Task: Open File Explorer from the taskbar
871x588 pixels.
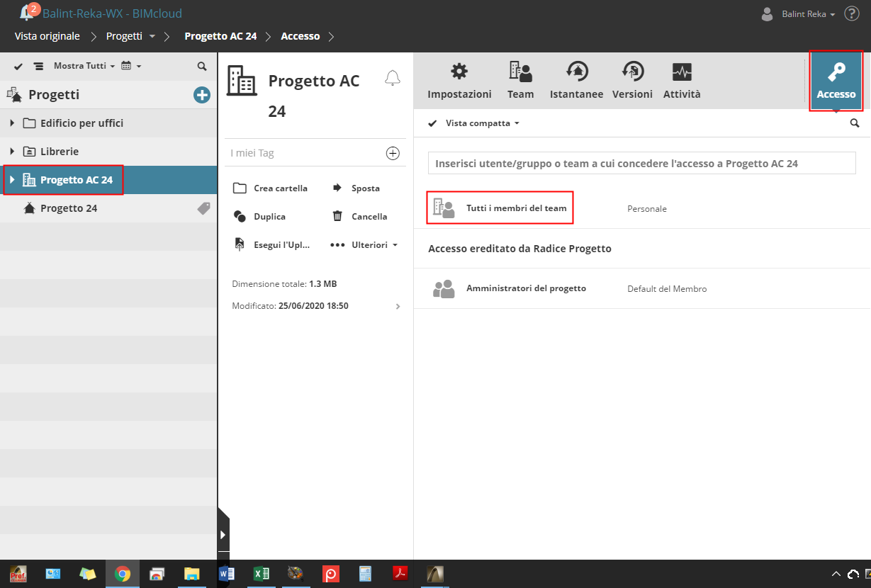Action: [x=191, y=574]
